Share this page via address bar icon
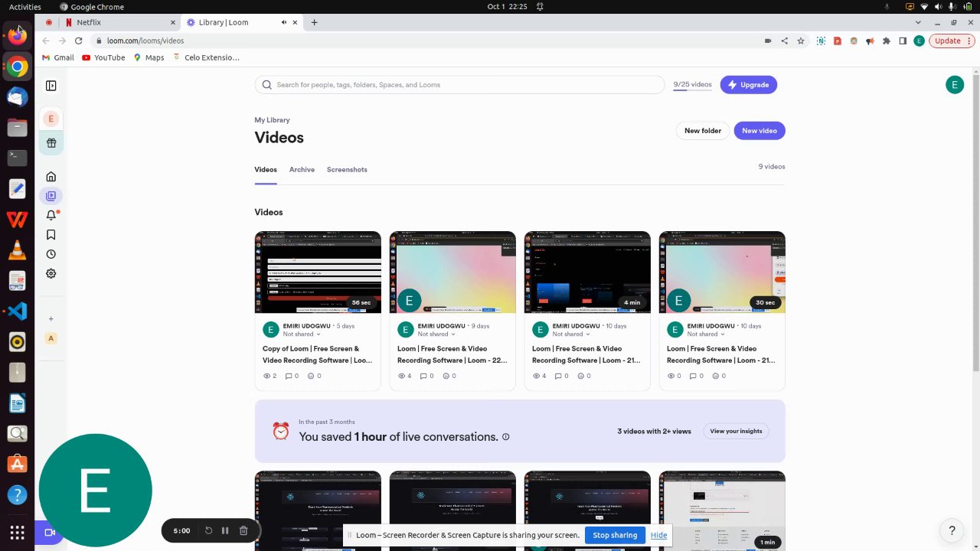 tap(784, 41)
